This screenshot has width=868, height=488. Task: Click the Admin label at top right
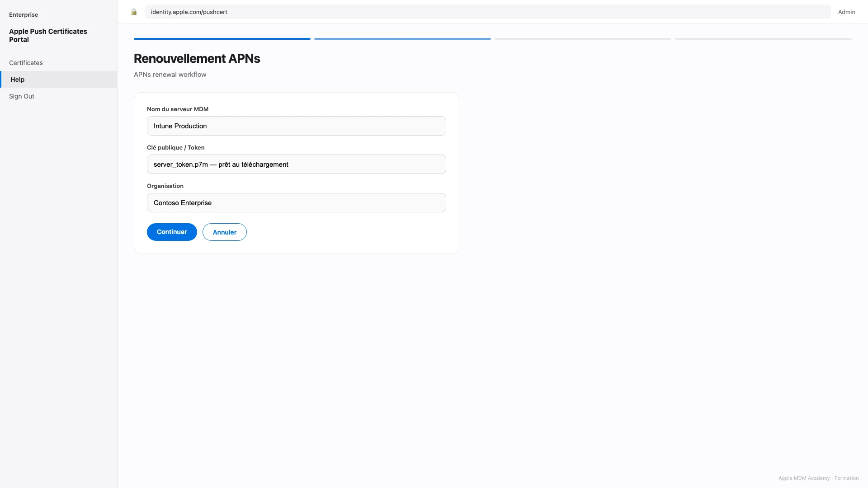point(846,12)
